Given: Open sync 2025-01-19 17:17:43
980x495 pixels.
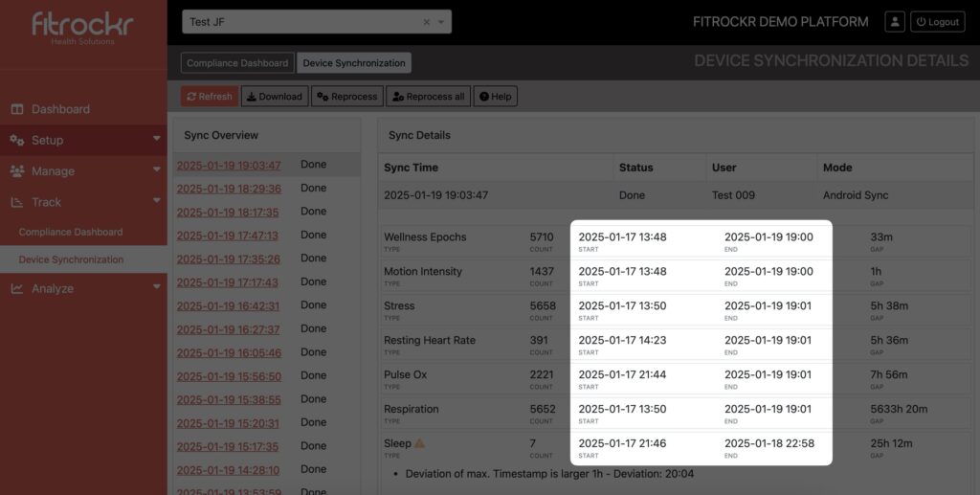Looking at the screenshot, I should (228, 282).
